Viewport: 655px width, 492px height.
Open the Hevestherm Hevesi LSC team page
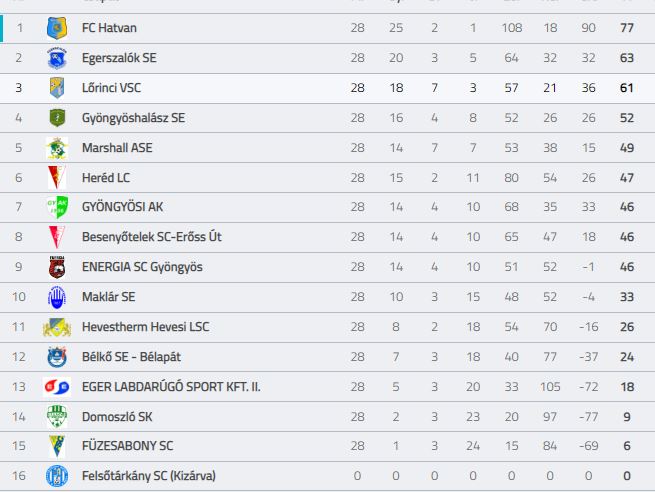(x=145, y=327)
